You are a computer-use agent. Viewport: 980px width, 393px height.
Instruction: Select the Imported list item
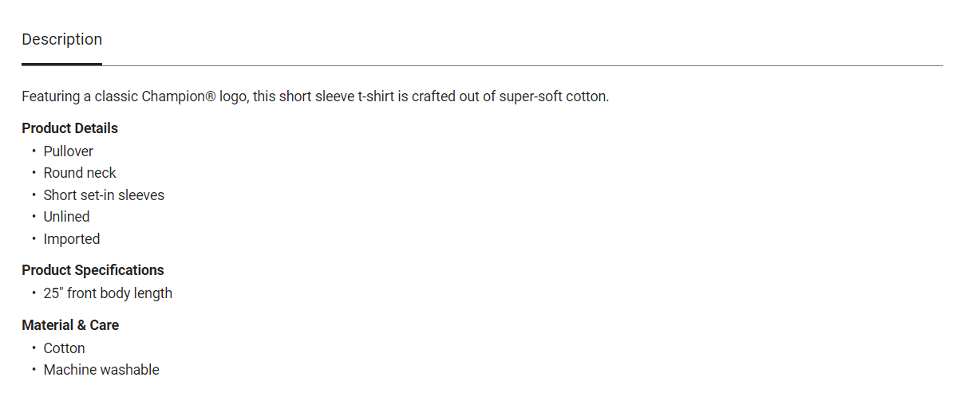point(72,239)
